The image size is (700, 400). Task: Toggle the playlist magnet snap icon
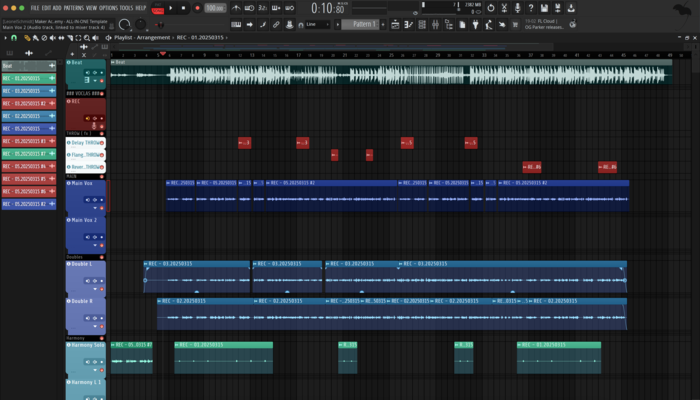pyautogui.click(x=14, y=38)
